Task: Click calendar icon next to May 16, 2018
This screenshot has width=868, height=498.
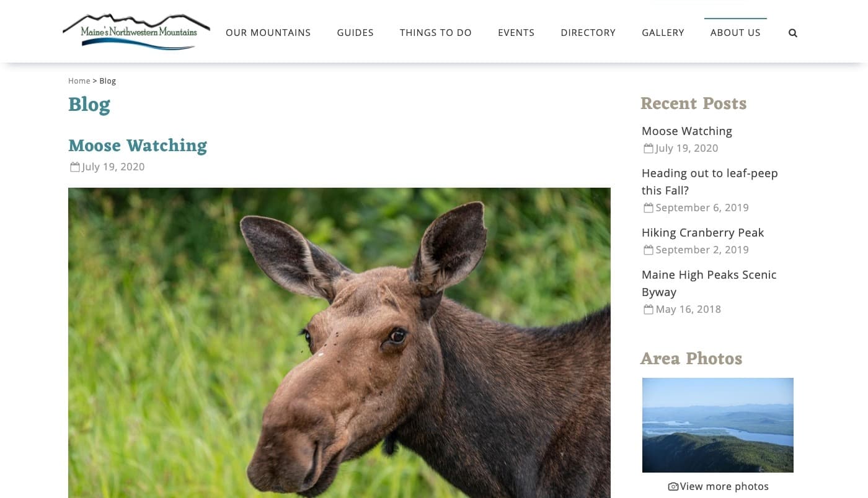Action: coord(649,309)
